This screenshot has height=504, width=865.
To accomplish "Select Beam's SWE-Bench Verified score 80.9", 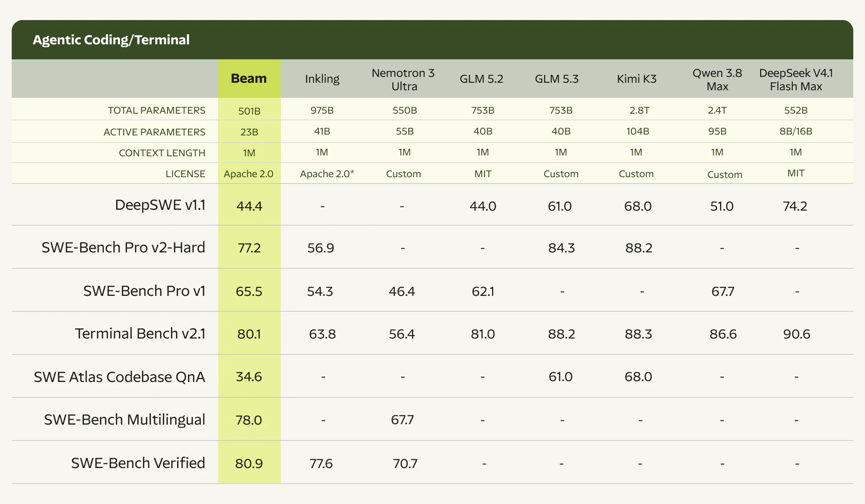I will pyautogui.click(x=249, y=463).
